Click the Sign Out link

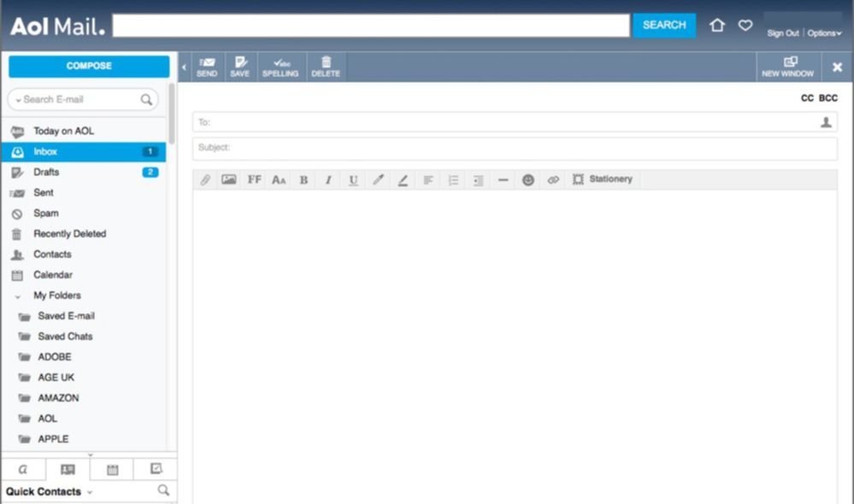click(783, 33)
